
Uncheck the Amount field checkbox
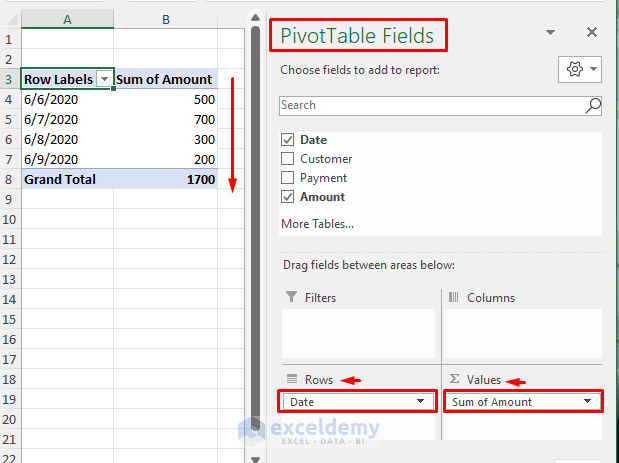[288, 197]
